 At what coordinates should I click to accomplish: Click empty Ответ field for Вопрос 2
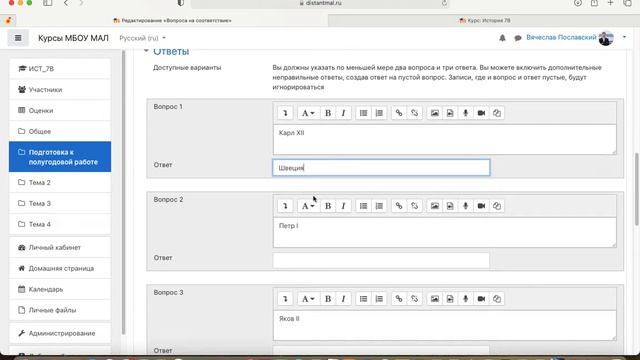click(381, 260)
